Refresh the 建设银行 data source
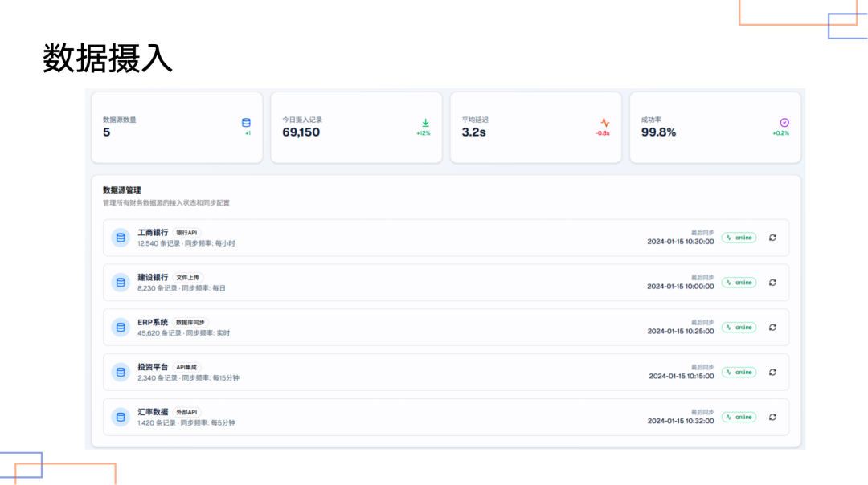Screen dimensions: 868x485 coord(772,283)
